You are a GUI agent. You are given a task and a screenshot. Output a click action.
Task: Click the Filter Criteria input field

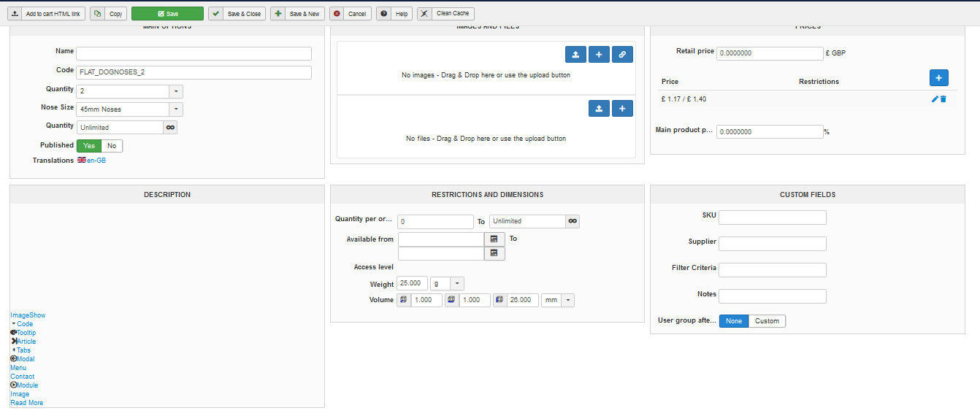773,270
